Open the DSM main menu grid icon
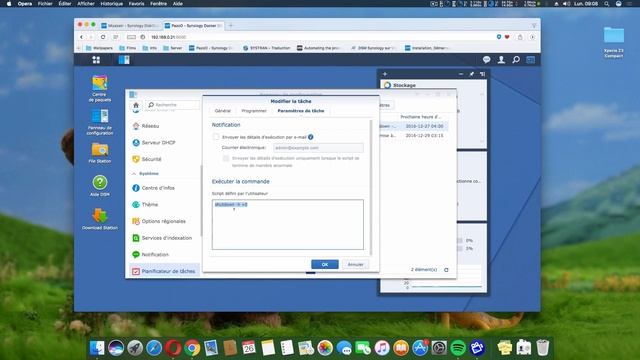This screenshot has height=360, width=640. [x=96, y=60]
